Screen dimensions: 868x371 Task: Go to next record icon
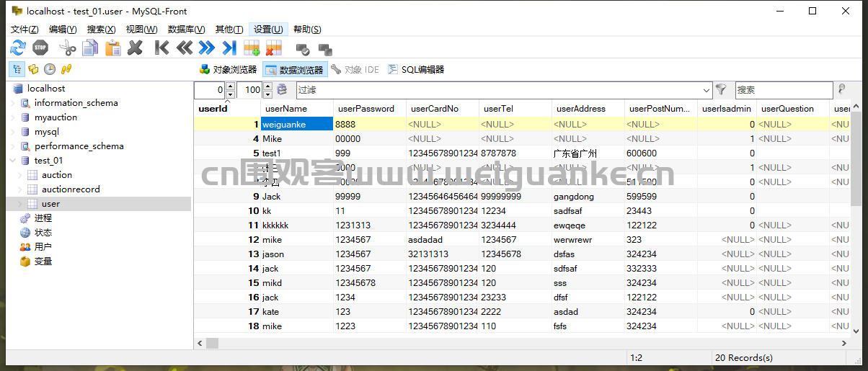point(207,48)
